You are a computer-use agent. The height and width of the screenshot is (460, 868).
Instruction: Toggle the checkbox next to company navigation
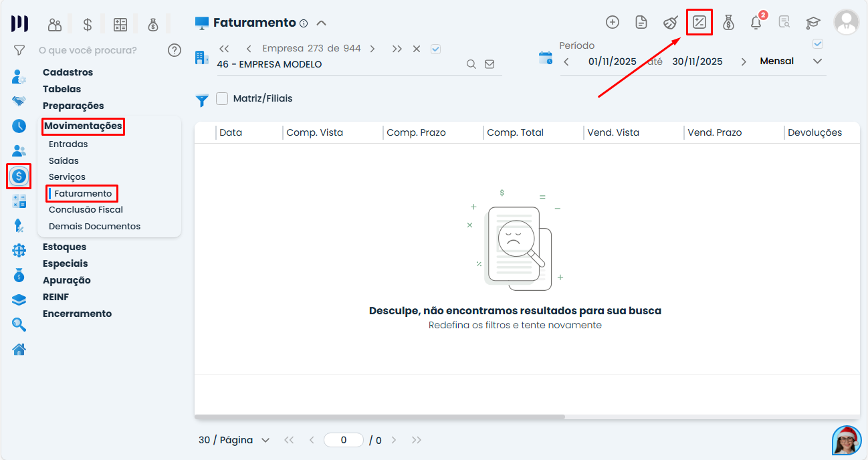coord(436,49)
